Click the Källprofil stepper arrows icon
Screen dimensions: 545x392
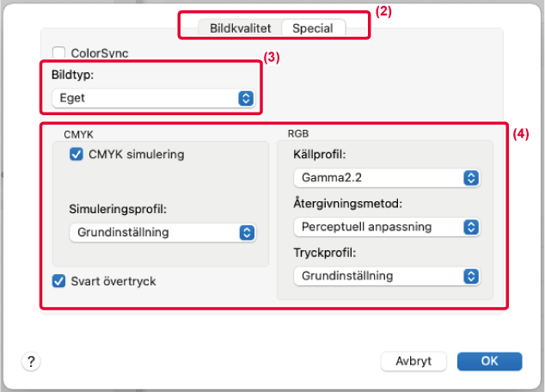coord(471,179)
